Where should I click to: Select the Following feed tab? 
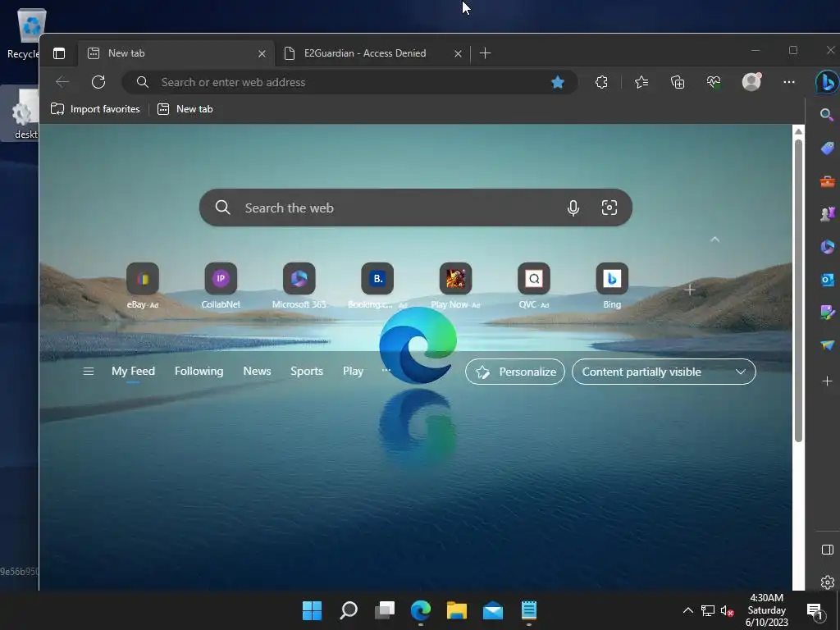tap(199, 372)
